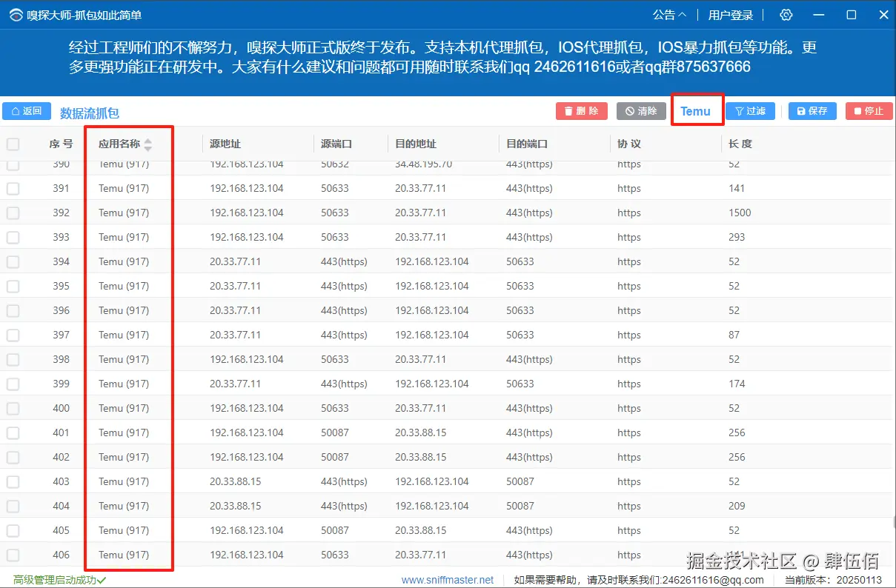Image resolution: width=896 pixels, height=588 pixels.
Task: Check the checkbox for row 399
Action: click(x=13, y=384)
